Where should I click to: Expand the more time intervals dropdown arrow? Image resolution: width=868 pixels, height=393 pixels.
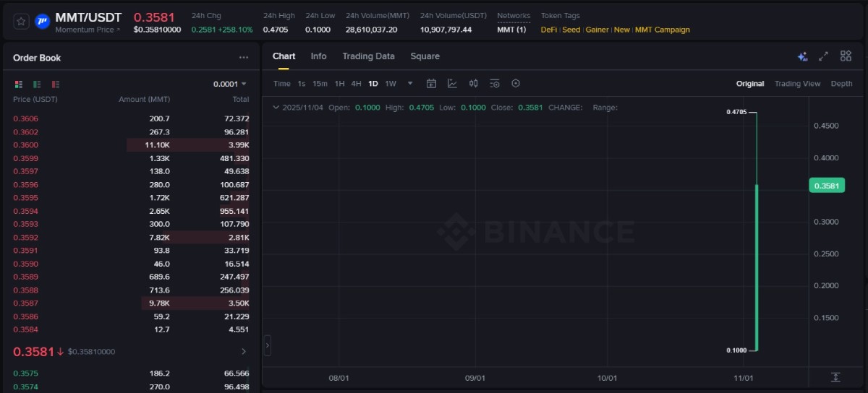point(410,83)
